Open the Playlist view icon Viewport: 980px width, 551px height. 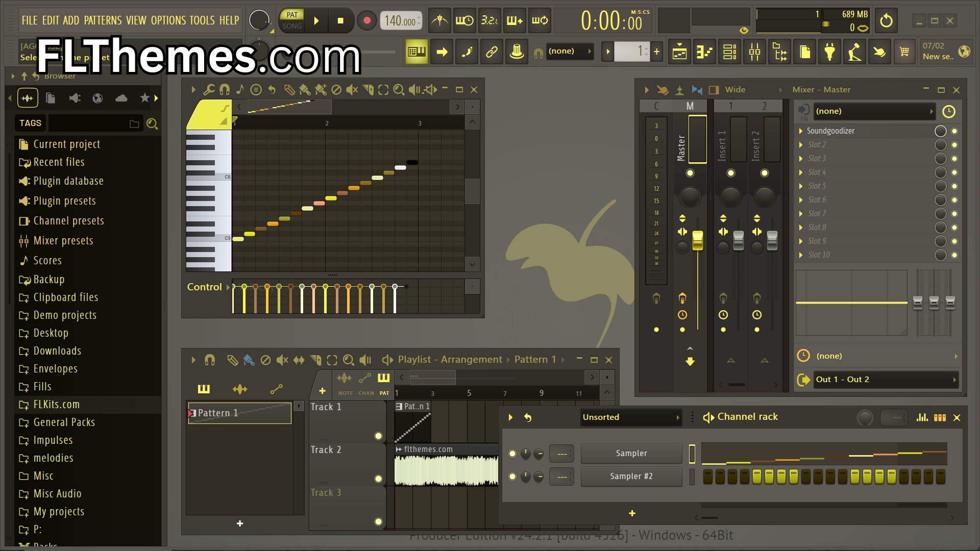(680, 52)
